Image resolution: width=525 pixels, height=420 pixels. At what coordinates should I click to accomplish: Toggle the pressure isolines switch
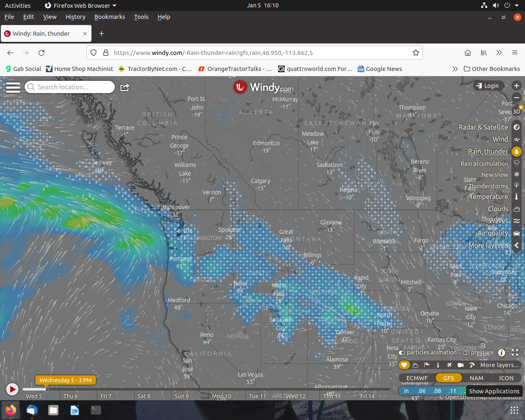[x=466, y=353]
